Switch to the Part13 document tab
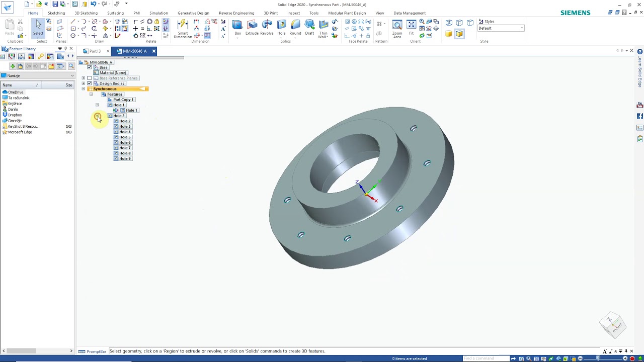644x362 pixels. pos(95,51)
